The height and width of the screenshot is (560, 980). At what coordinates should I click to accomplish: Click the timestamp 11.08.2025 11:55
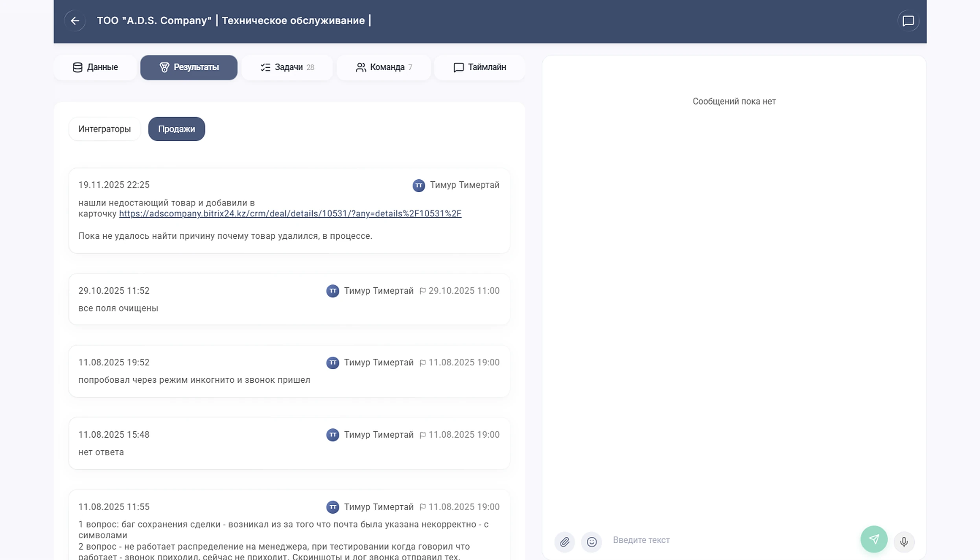tap(114, 507)
